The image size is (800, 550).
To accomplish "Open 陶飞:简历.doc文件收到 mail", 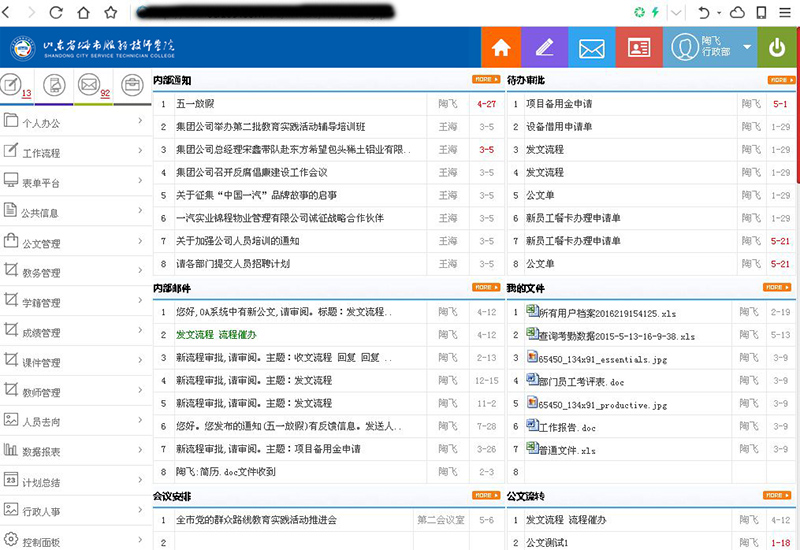I will [226, 471].
